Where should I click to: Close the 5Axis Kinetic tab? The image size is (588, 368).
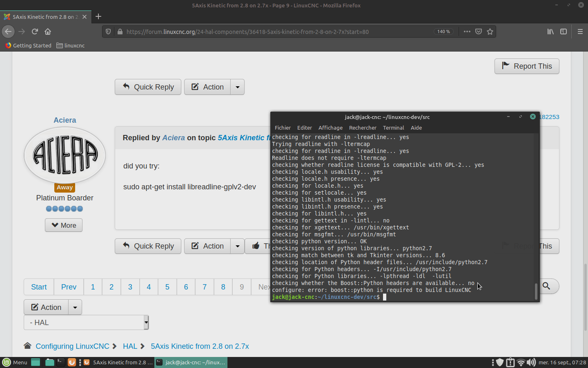click(85, 17)
